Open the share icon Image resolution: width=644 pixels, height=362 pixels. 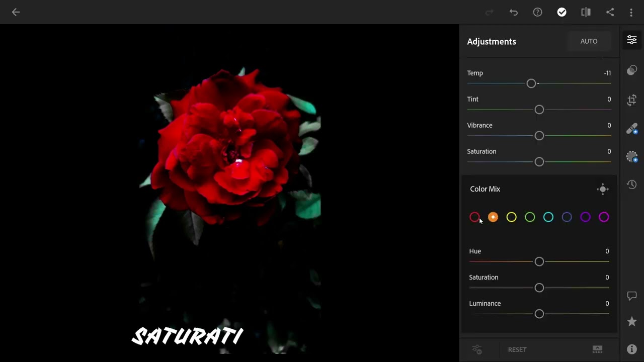coord(610,12)
